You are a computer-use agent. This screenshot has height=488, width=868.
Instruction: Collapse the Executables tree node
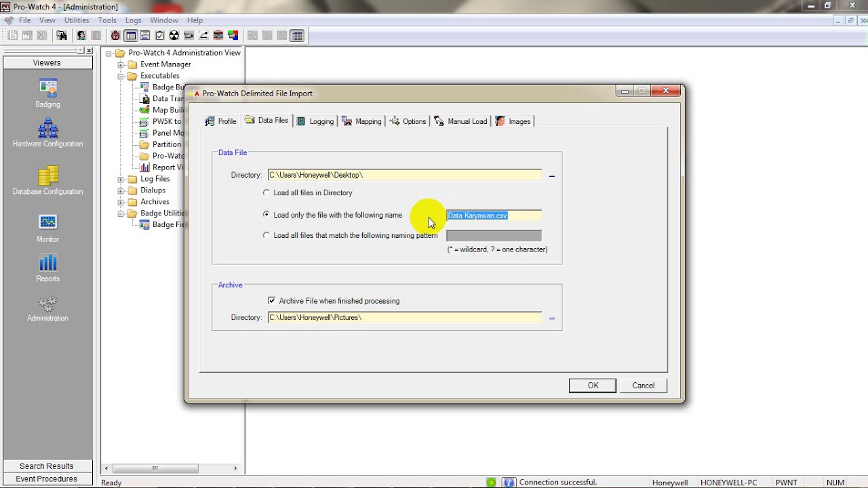pos(121,76)
